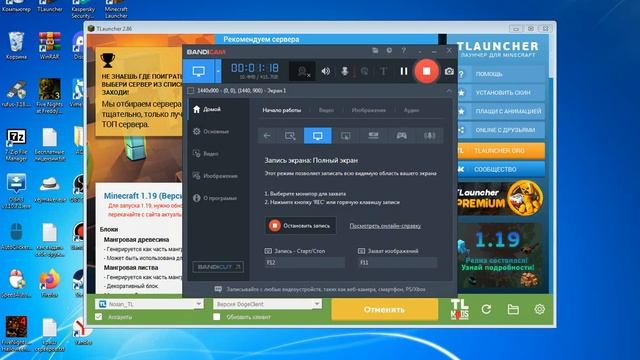Viewport: 640px width, 360px height.
Task: Click Плащи с анимацией in TLauncher
Action: pos(501,111)
